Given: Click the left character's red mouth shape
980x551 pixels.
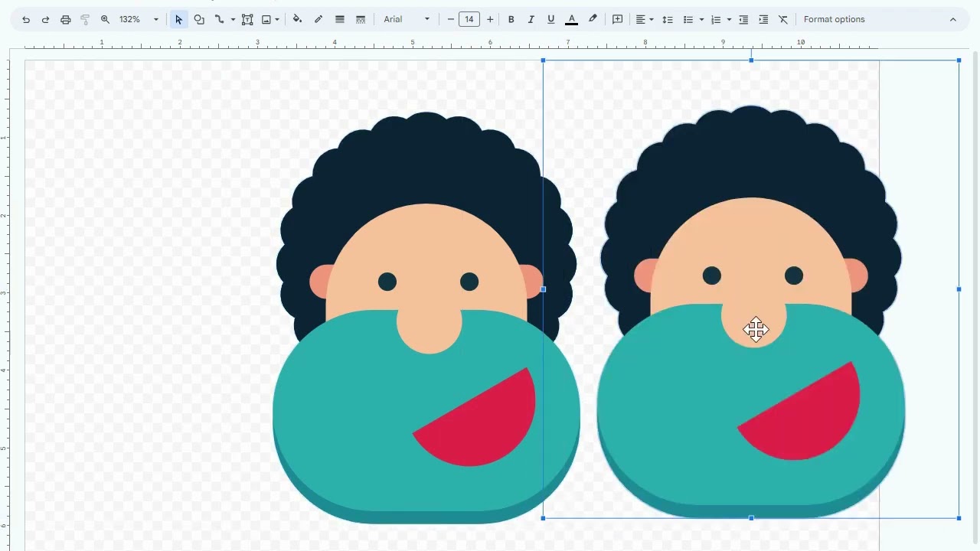Looking at the screenshot, I should pos(482,425).
